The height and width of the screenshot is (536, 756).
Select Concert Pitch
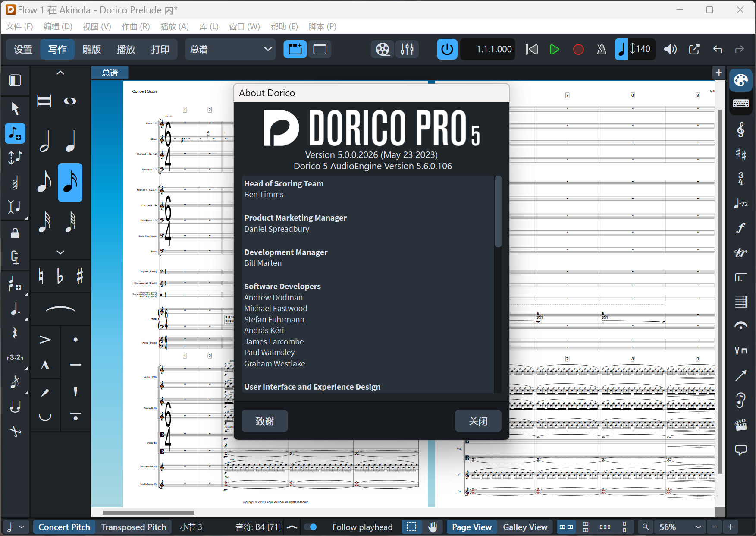point(64,527)
